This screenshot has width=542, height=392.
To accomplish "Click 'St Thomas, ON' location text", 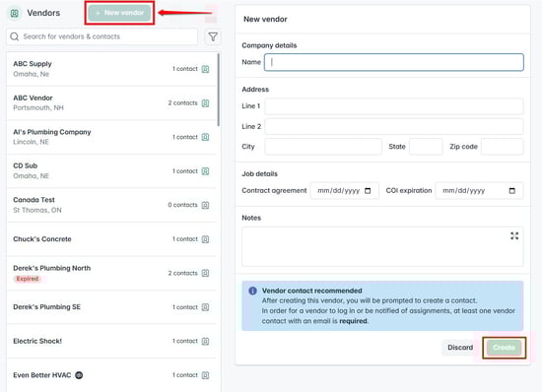I will point(37,211).
